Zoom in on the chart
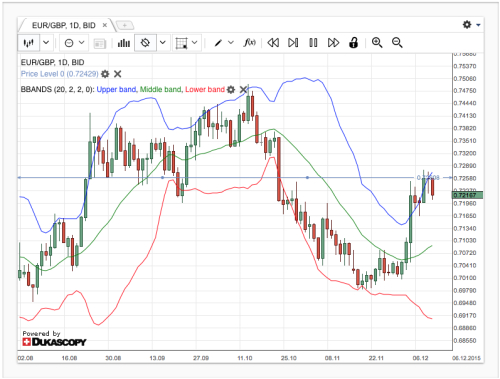Screen dimensions: 500x379 [x=377, y=42]
